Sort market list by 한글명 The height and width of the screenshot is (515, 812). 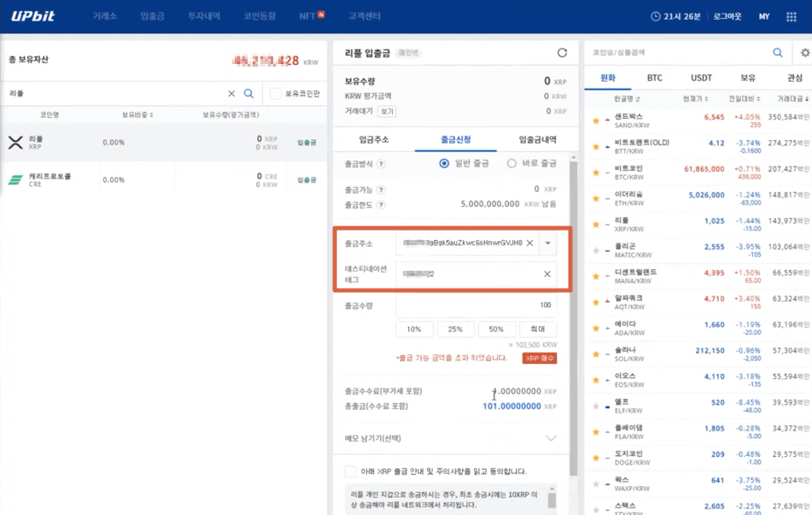click(x=627, y=98)
